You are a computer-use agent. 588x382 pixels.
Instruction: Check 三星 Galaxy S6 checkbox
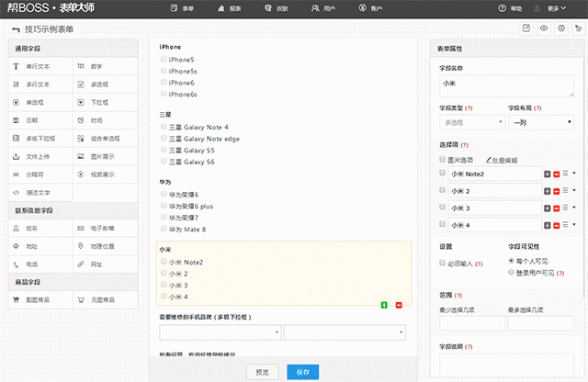click(x=164, y=162)
